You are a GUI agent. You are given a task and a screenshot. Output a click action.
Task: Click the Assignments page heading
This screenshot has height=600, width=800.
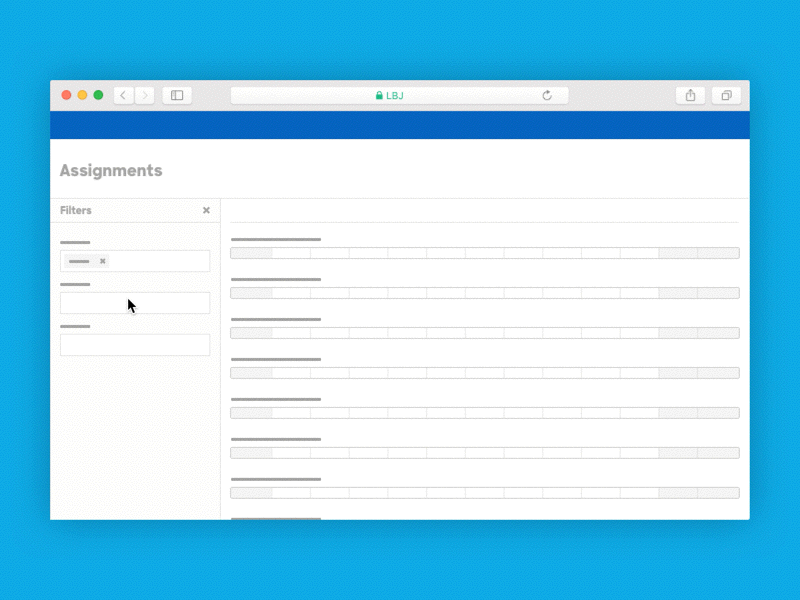[x=111, y=170]
